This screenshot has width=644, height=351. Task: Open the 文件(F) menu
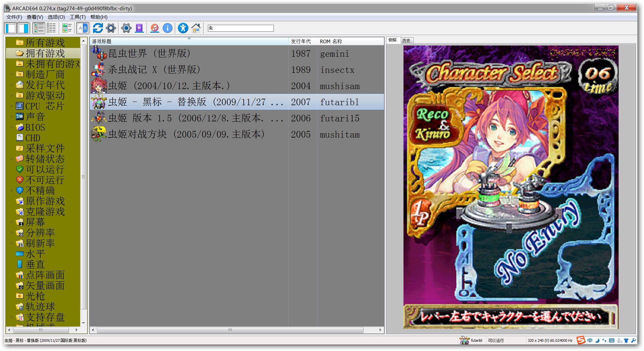[x=14, y=17]
